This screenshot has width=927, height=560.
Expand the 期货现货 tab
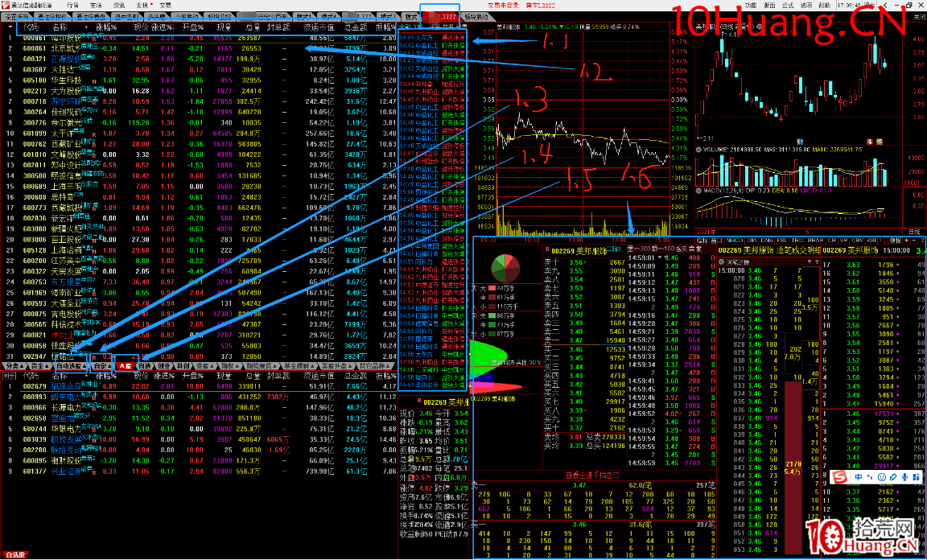(x=260, y=366)
